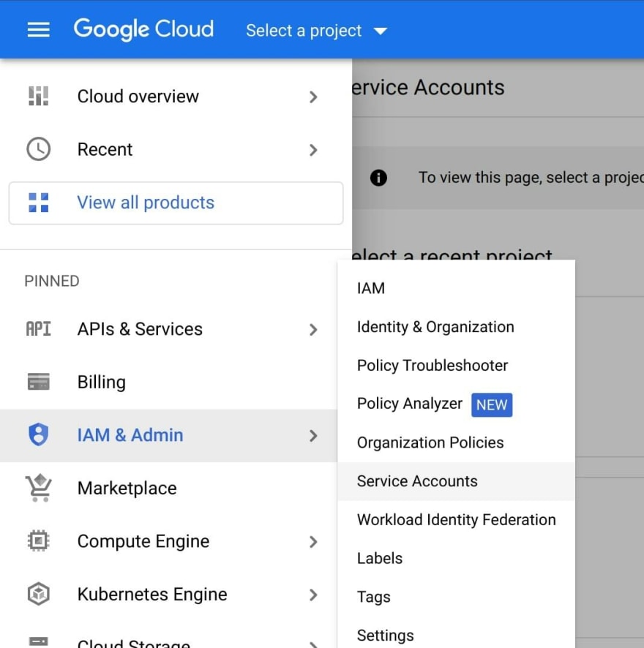The width and height of the screenshot is (644, 648).
Task: Click the Cloud overview dashboard icon
Action: click(39, 97)
